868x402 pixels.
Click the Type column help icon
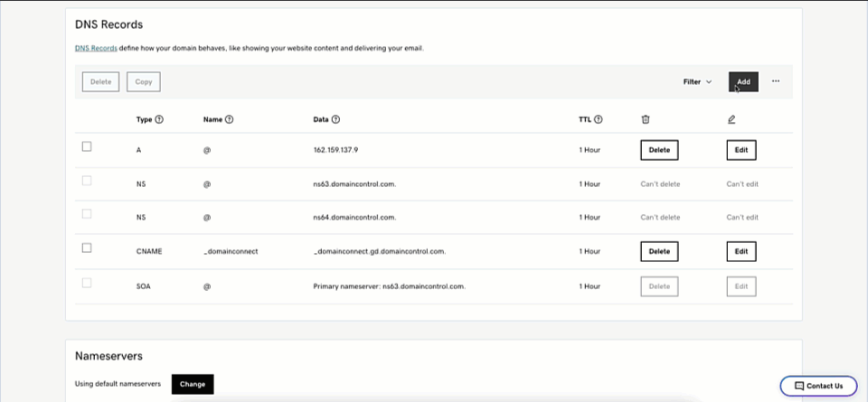click(159, 119)
